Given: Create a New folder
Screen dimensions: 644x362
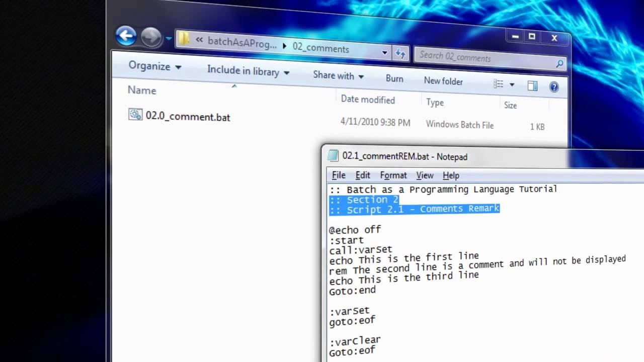Looking at the screenshot, I should click(x=443, y=81).
